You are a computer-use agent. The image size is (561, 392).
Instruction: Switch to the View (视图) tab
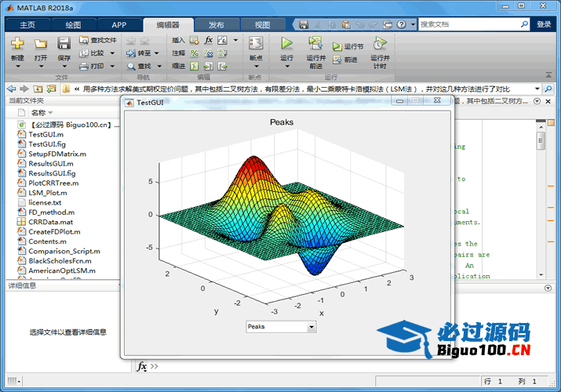[x=262, y=24]
